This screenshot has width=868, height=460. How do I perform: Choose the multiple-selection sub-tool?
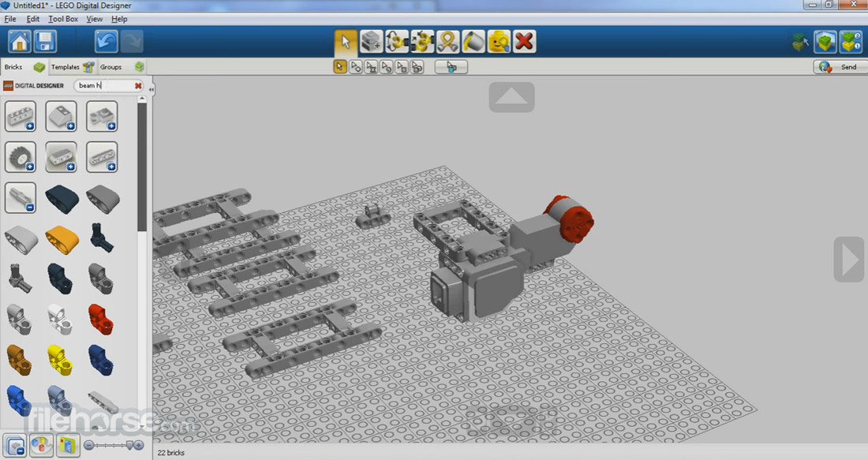355,67
